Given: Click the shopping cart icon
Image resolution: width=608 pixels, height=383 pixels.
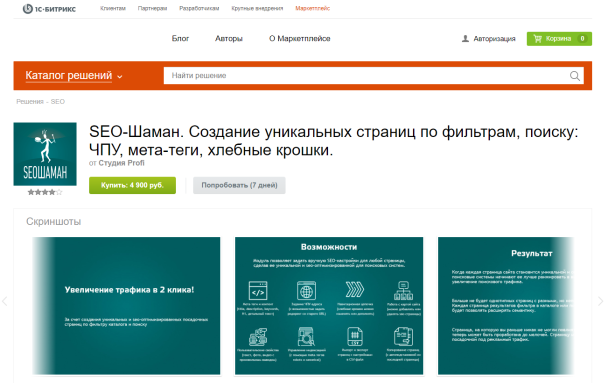Looking at the screenshot, I should (x=537, y=38).
